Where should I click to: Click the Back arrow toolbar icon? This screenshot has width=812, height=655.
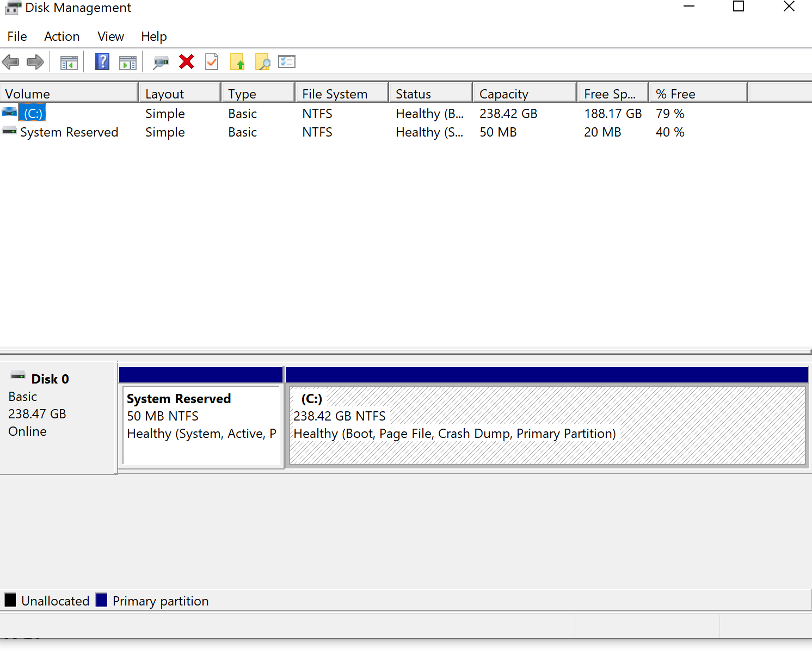pos(10,62)
